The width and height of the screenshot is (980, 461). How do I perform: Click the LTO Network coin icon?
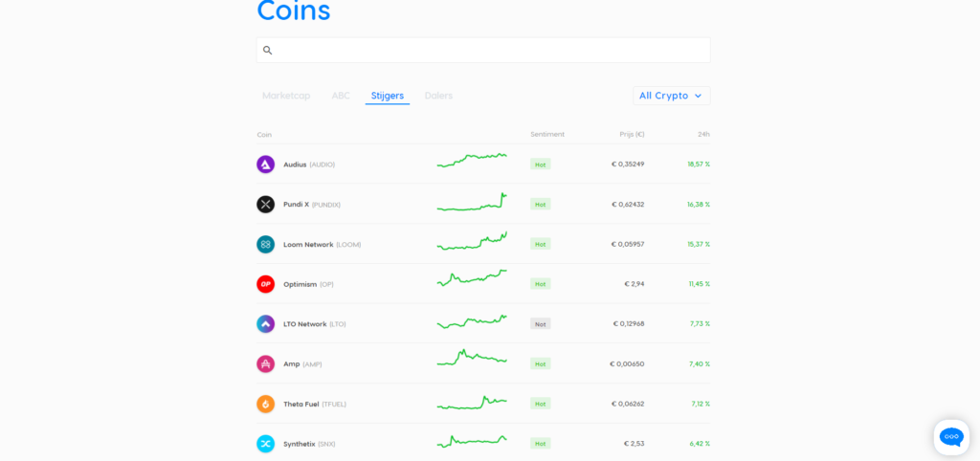pyautogui.click(x=265, y=324)
